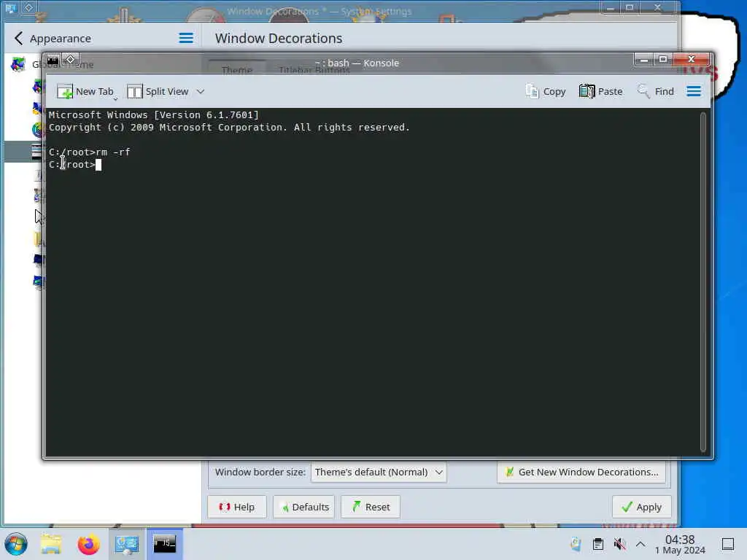The width and height of the screenshot is (747, 560).
Task: Switch to Konsole taskbar entry
Action: [164, 544]
